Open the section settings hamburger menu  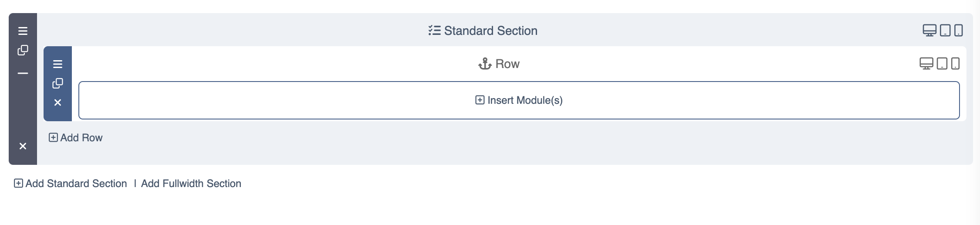(23, 31)
